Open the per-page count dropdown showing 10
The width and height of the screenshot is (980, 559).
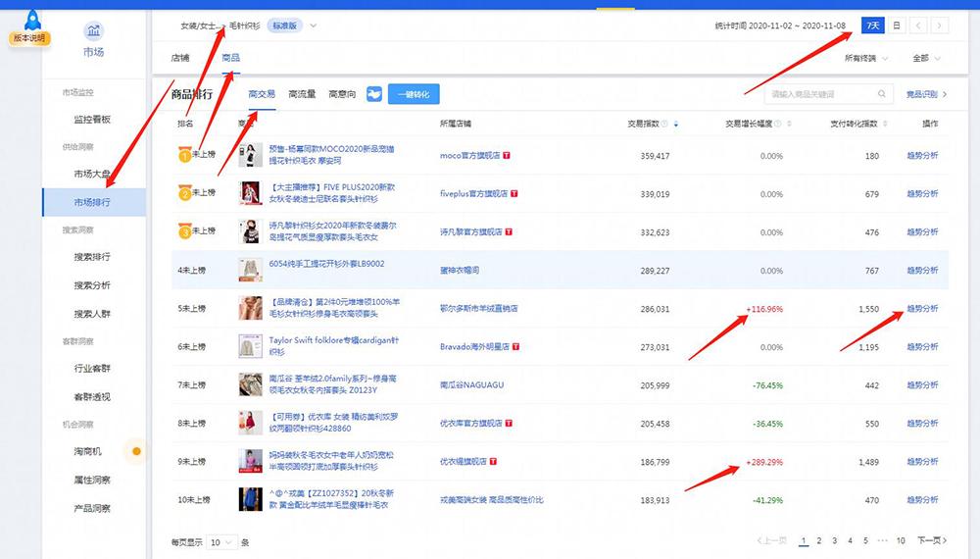pos(221,541)
